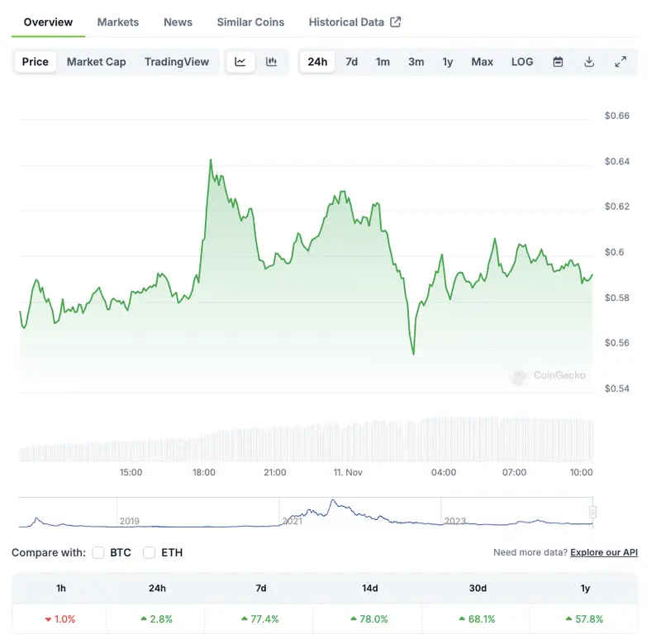Click the range navigator right handle
The image size is (661, 644).
[x=592, y=512]
